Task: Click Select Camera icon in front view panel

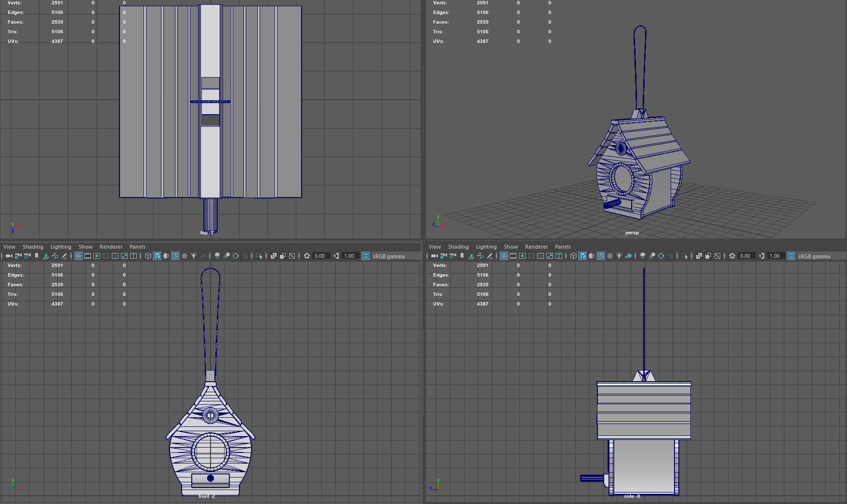Action: click(9, 256)
